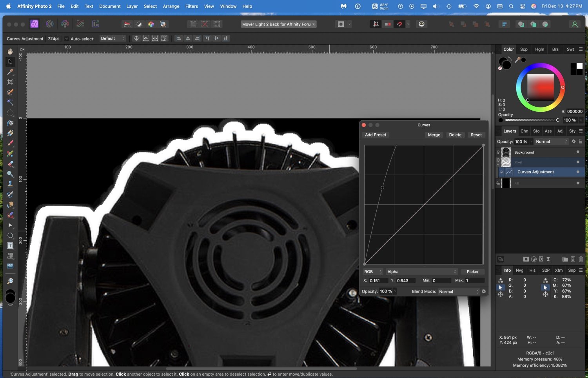Open the Filters menu

click(x=191, y=6)
